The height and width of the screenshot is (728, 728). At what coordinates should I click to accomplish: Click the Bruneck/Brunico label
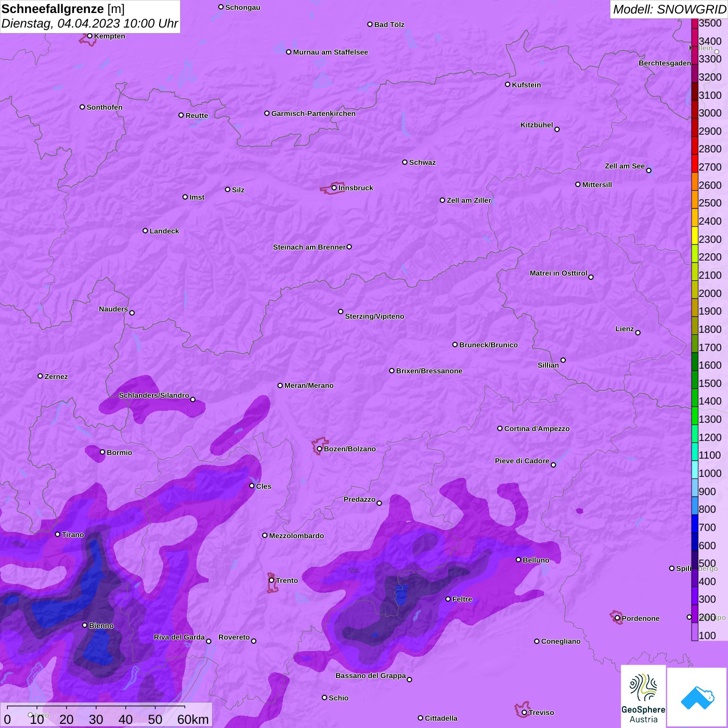click(x=488, y=345)
